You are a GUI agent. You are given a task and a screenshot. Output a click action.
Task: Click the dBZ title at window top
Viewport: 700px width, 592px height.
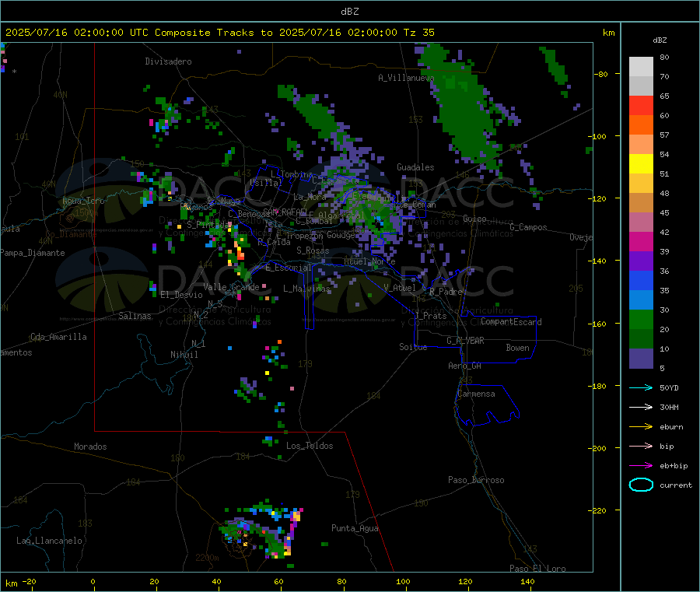pos(349,12)
